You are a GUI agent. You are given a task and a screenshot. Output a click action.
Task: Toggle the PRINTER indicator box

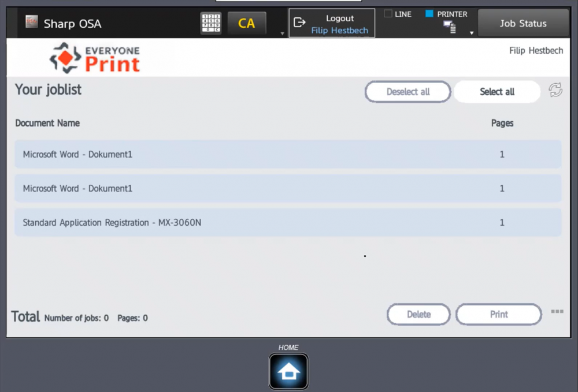click(x=429, y=14)
